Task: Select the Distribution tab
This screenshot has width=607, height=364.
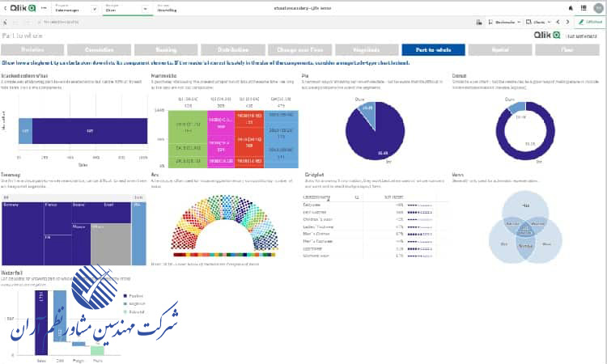Action: (231, 49)
